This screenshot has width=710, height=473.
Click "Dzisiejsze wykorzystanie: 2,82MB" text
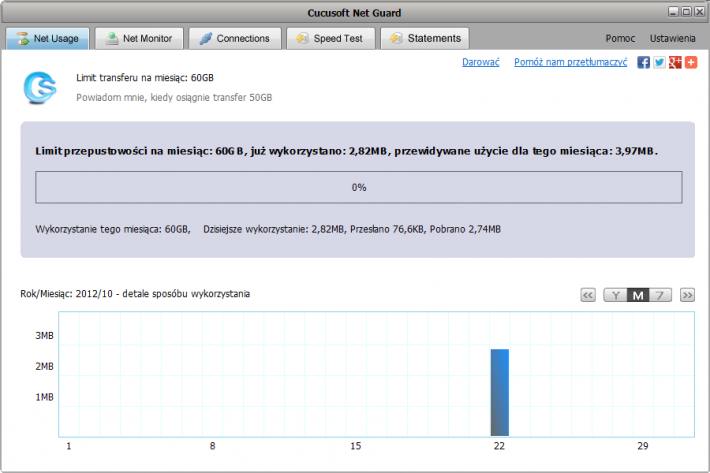(x=273, y=229)
